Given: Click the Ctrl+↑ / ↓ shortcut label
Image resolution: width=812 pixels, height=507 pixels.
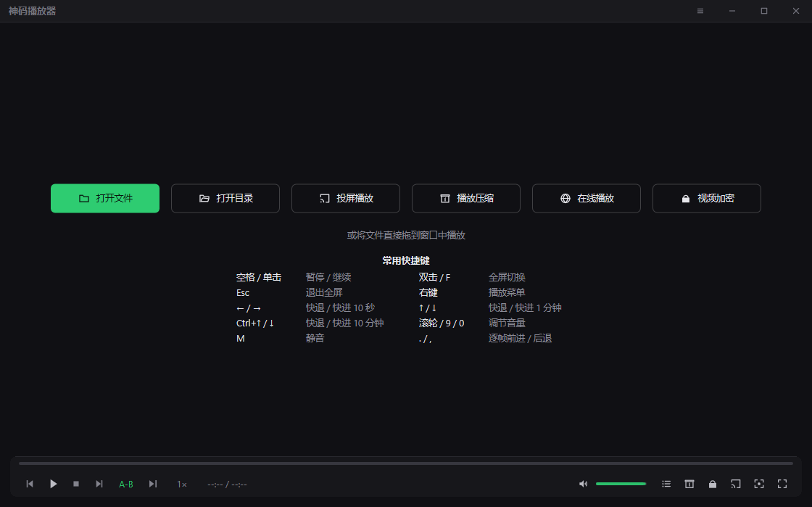Looking at the screenshot, I should (x=255, y=323).
